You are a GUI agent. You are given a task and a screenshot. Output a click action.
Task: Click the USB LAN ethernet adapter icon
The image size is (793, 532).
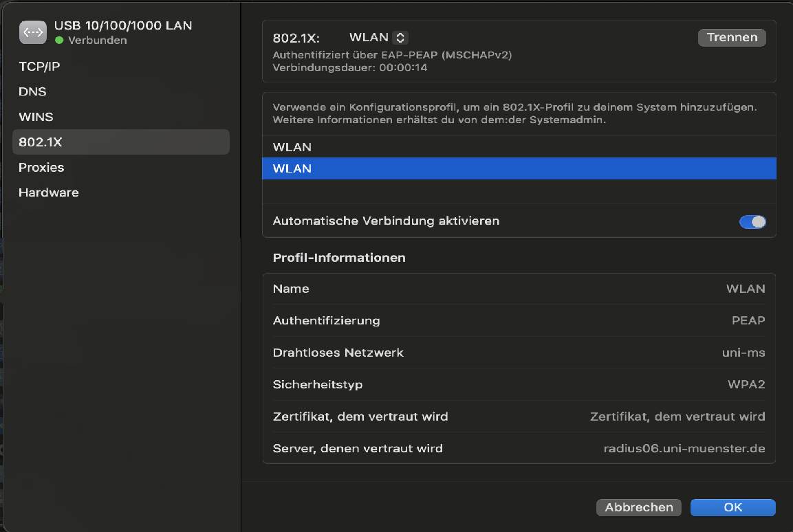click(32, 32)
